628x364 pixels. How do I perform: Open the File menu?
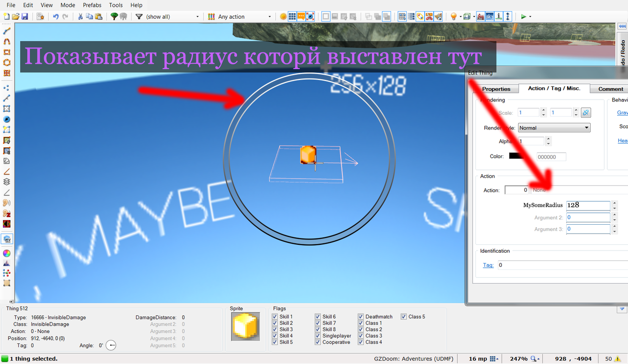click(11, 5)
